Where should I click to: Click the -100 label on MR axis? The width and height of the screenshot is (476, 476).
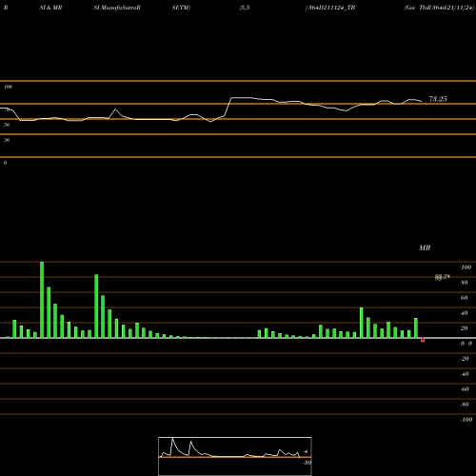pos(466,420)
